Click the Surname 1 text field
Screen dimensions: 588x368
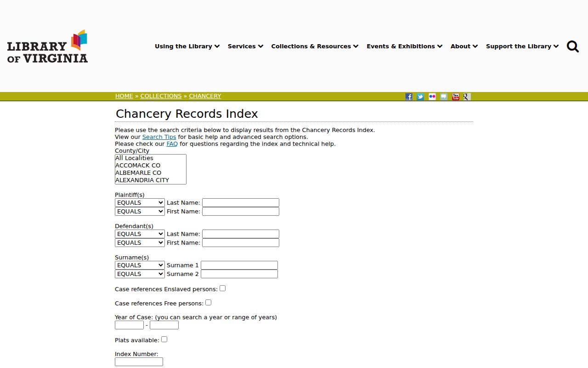[x=239, y=265]
